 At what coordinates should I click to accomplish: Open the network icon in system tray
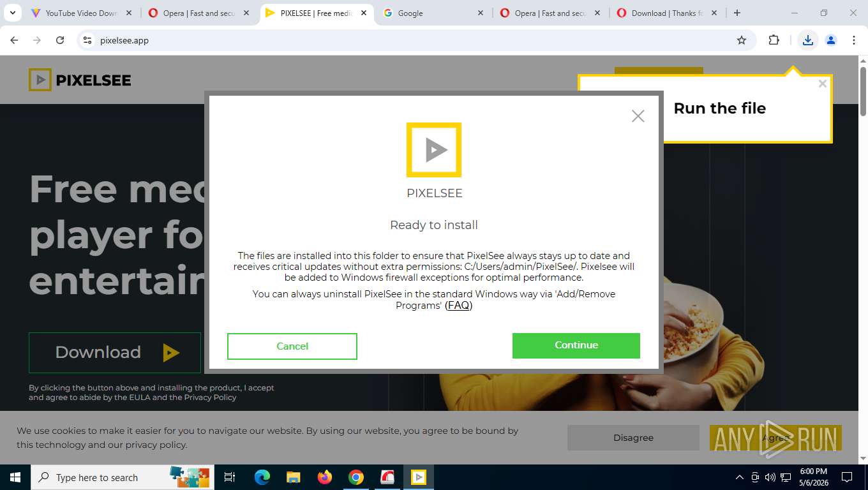pos(786,477)
